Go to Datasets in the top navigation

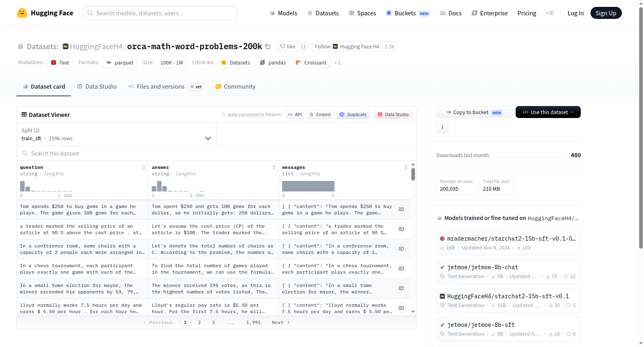pyautogui.click(x=323, y=13)
